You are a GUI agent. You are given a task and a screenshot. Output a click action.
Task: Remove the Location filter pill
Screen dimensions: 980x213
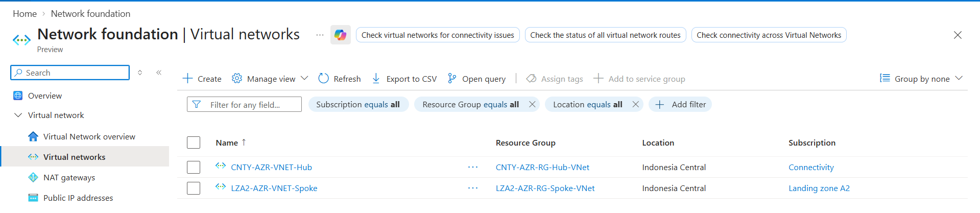tap(636, 105)
